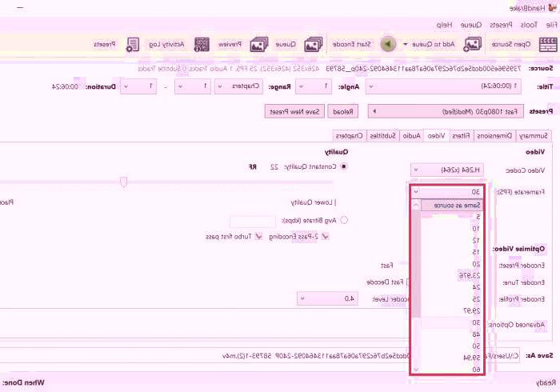
Task: Select the Video tab
Action: click(x=436, y=136)
